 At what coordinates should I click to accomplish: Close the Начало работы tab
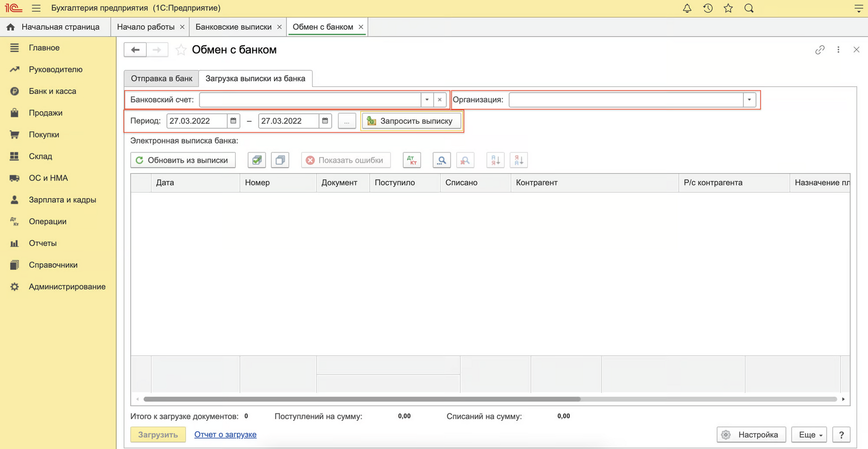(x=182, y=27)
